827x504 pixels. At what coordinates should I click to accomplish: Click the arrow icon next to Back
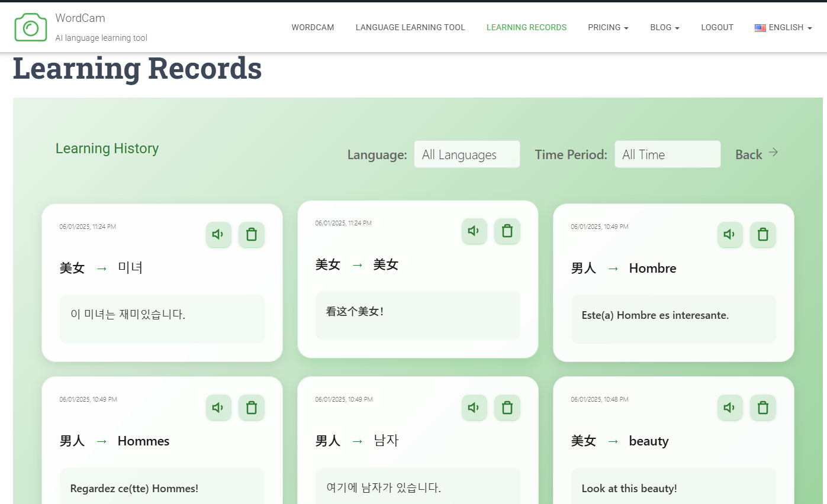[773, 153]
